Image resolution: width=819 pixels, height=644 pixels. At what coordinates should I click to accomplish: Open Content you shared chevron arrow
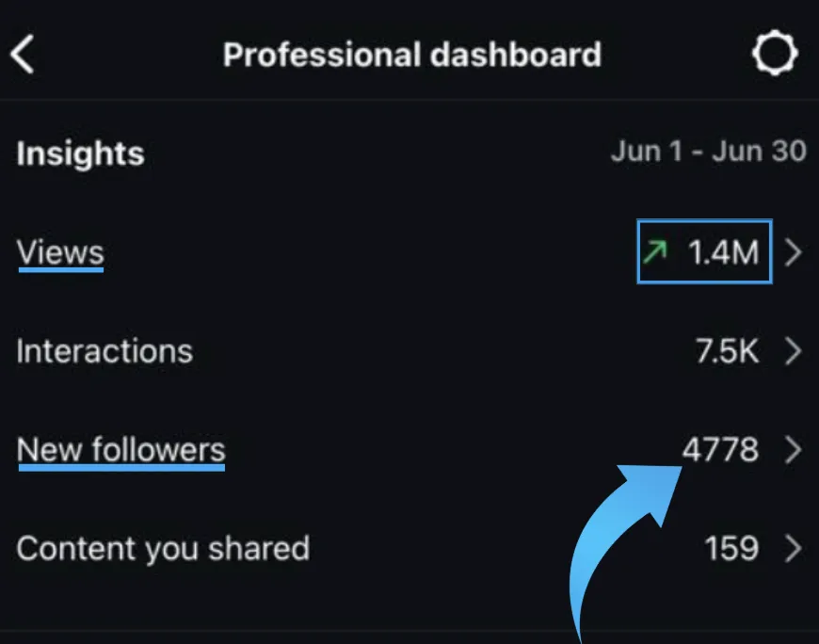click(x=793, y=548)
